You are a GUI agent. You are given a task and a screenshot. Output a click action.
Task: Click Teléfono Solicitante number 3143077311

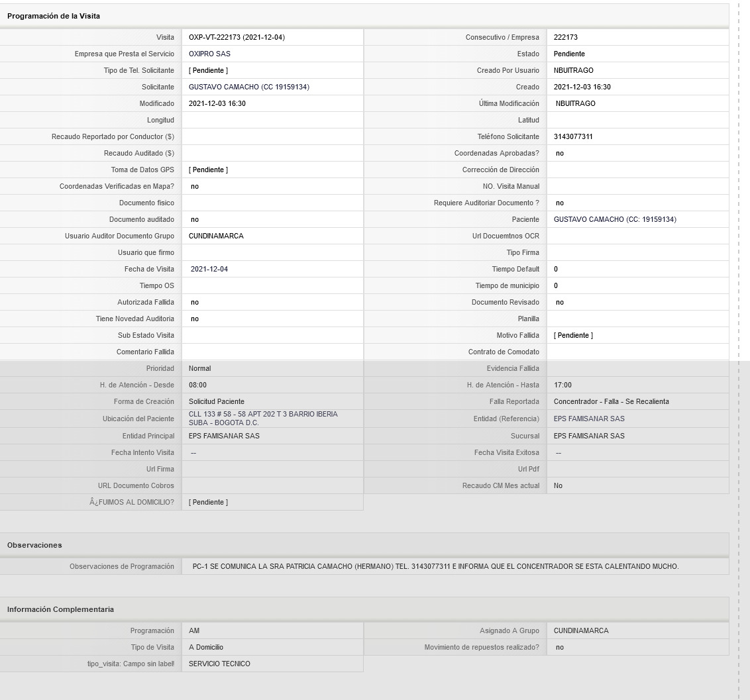[x=573, y=136]
